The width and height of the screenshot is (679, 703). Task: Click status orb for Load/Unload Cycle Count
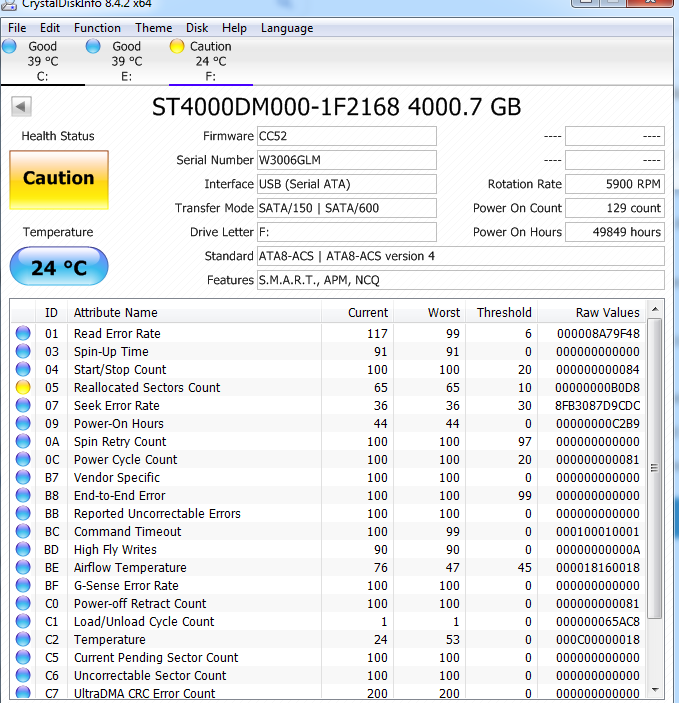point(23,621)
